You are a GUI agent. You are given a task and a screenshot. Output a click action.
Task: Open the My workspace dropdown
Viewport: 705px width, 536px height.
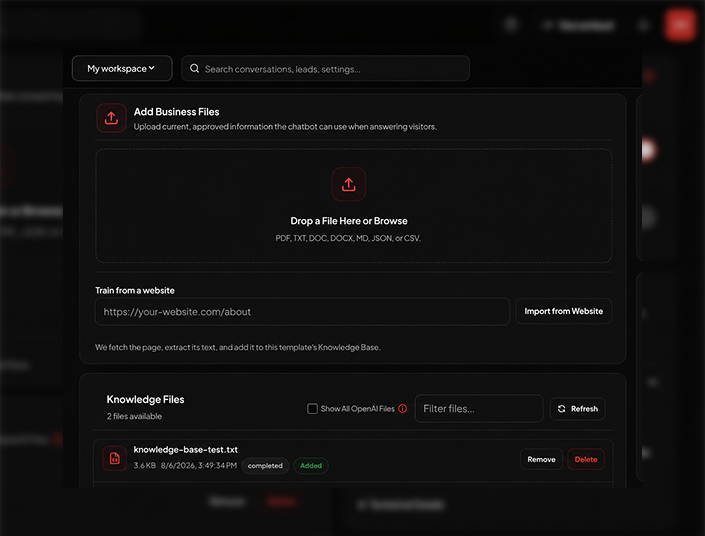(x=122, y=68)
